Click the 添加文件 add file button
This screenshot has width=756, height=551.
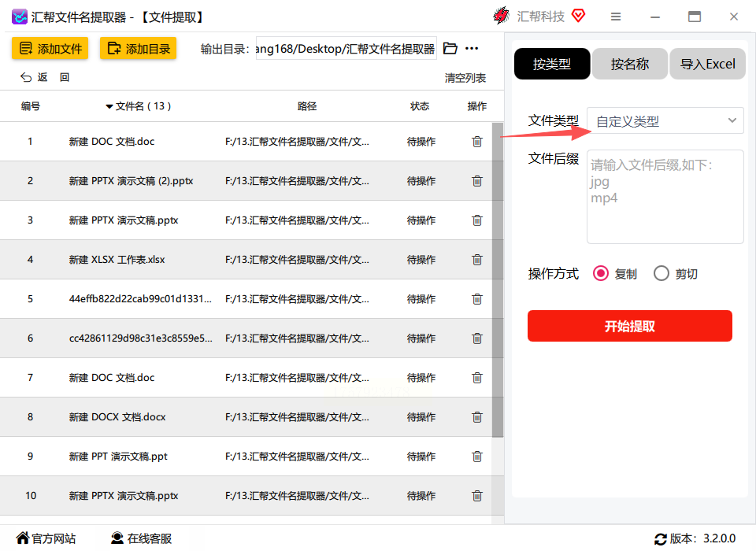click(x=50, y=48)
